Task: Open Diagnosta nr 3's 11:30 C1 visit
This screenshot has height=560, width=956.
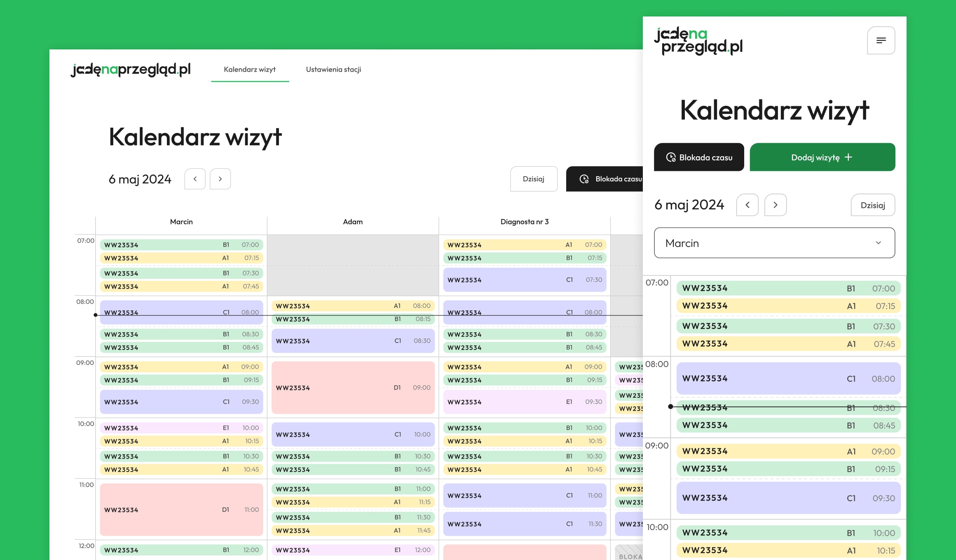Action: [x=525, y=524]
